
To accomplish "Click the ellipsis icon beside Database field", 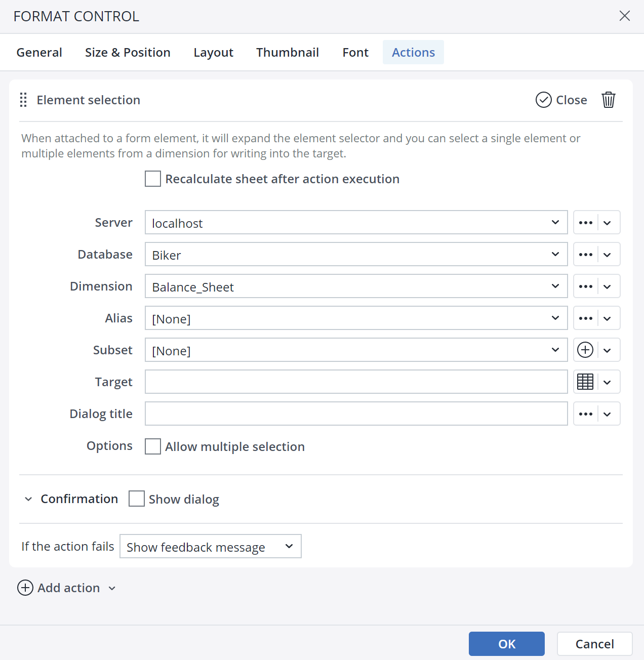I will pos(586,254).
